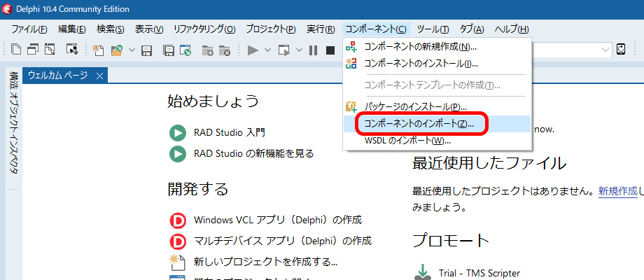Click the Open Project toolbar icon
This screenshot has width=644, height=280.
pyautogui.click(x=185, y=50)
